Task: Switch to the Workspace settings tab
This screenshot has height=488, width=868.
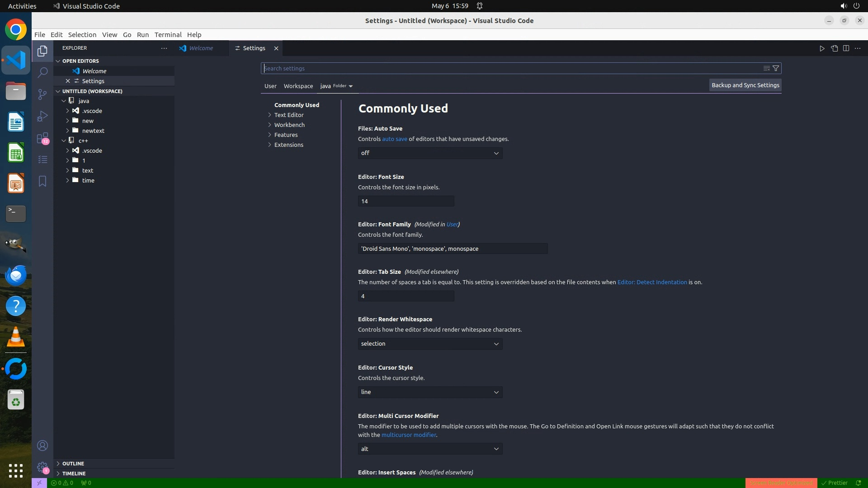Action: point(298,86)
